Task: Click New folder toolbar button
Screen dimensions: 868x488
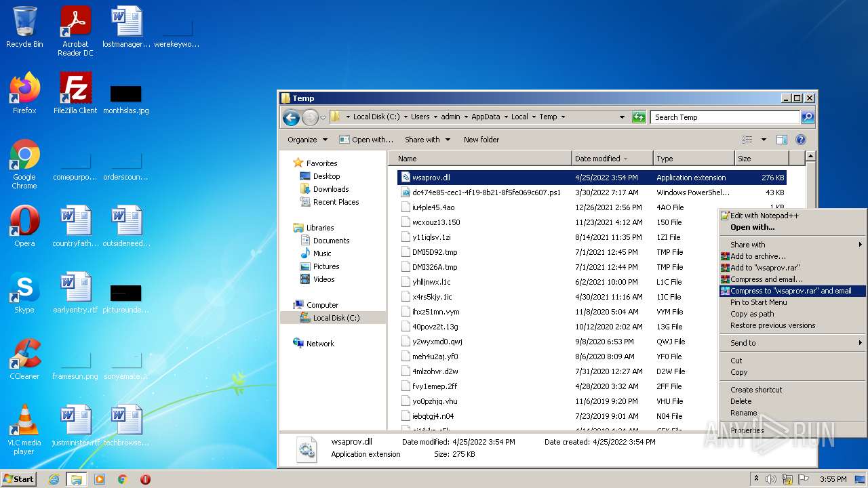Action: point(481,140)
